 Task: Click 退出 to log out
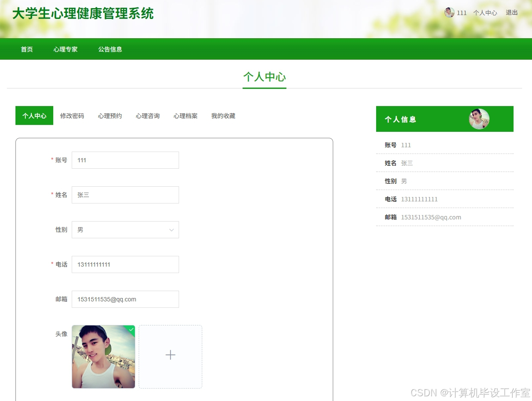point(511,12)
